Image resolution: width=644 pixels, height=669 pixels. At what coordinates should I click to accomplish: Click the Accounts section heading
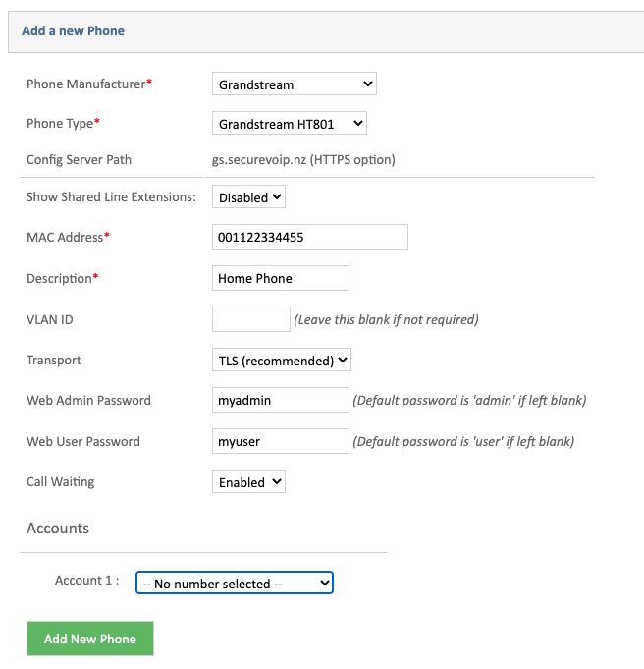pyautogui.click(x=58, y=529)
